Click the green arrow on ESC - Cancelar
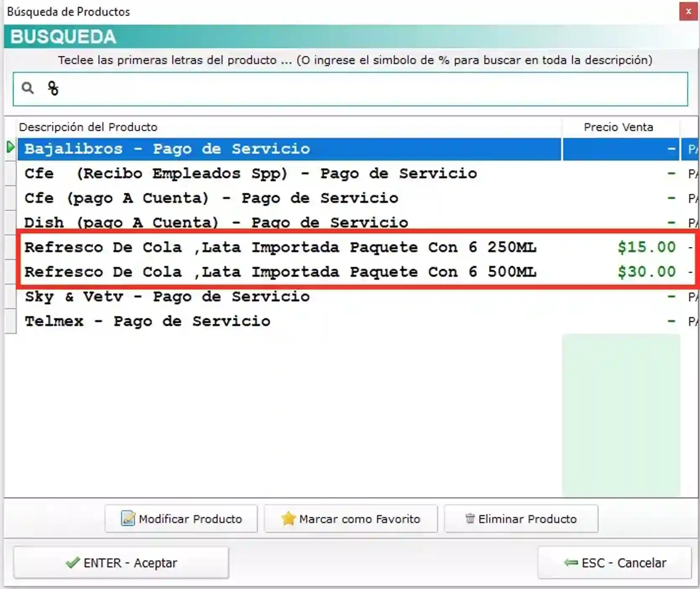This screenshot has height=589, width=700. 571,562
